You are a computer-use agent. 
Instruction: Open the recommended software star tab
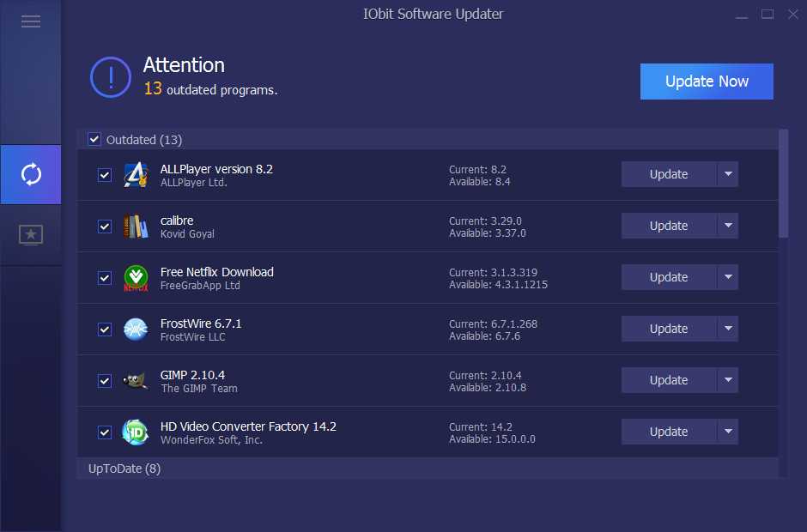pos(31,234)
